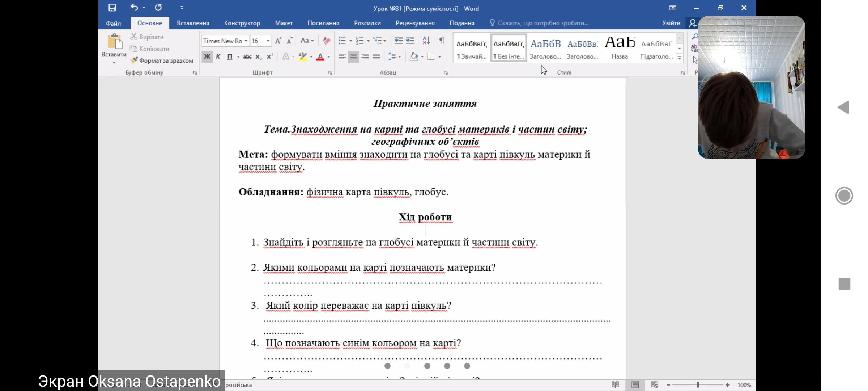Toggle show paragraph marks
This screenshot has width=868, height=391.
coord(442,41)
